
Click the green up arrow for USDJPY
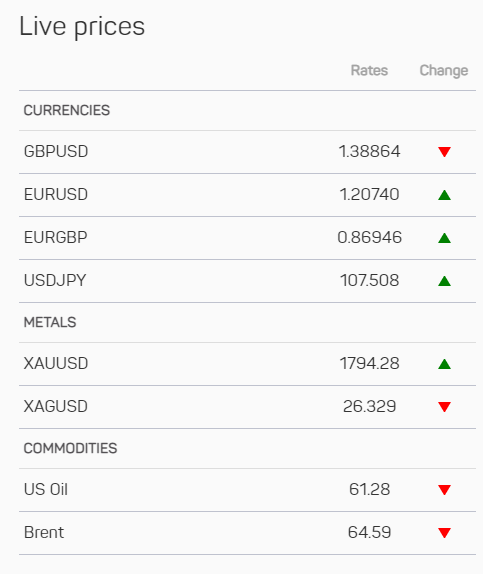pos(444,281)
